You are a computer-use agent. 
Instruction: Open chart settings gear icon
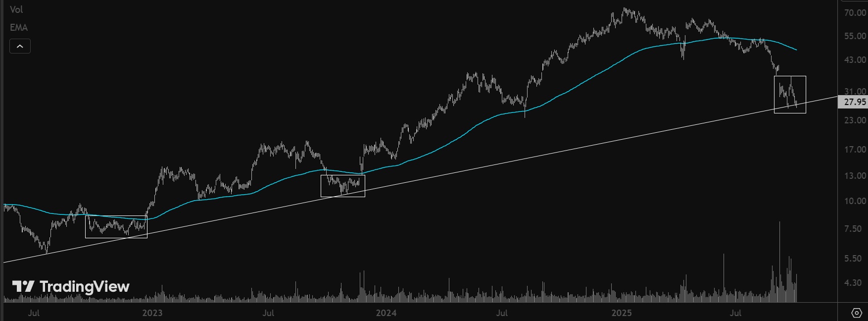[857, 313]
